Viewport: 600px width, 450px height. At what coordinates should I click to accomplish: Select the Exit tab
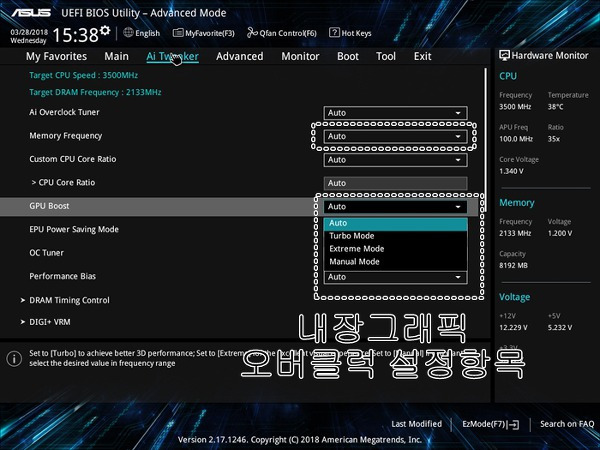tap(422, 56)
